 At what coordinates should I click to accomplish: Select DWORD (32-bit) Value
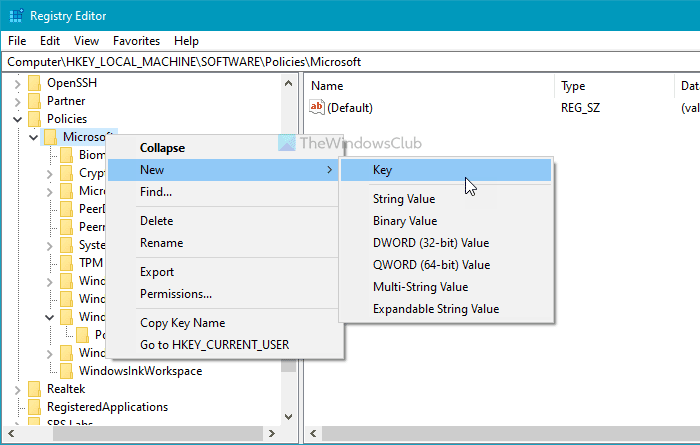[x=446, y=243]
